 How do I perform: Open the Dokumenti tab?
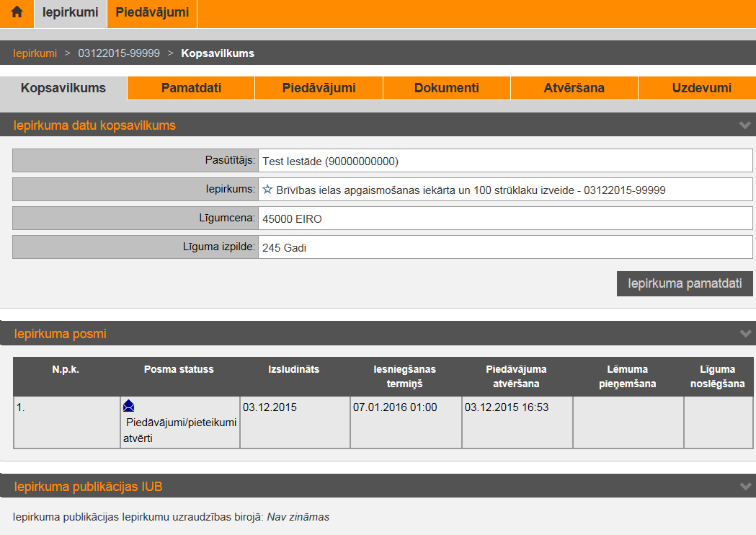click(x=446, y=89)
